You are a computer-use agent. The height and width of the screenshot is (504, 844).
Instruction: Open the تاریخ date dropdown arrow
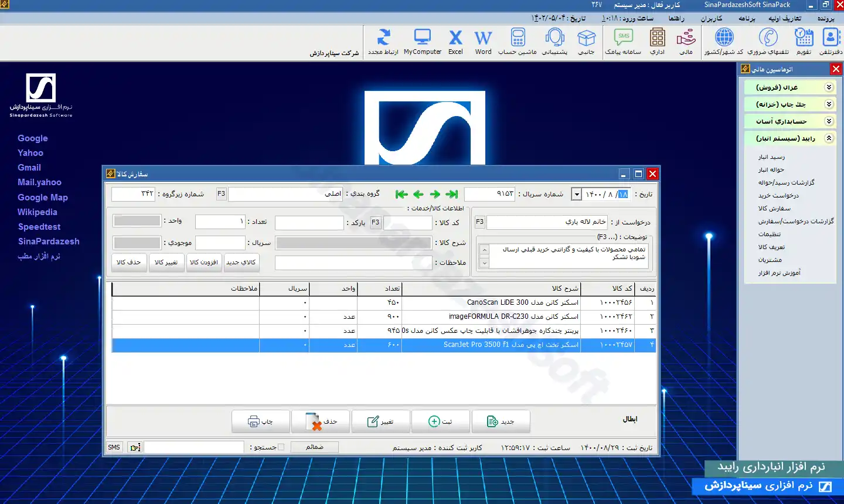[x=577, y=194]
